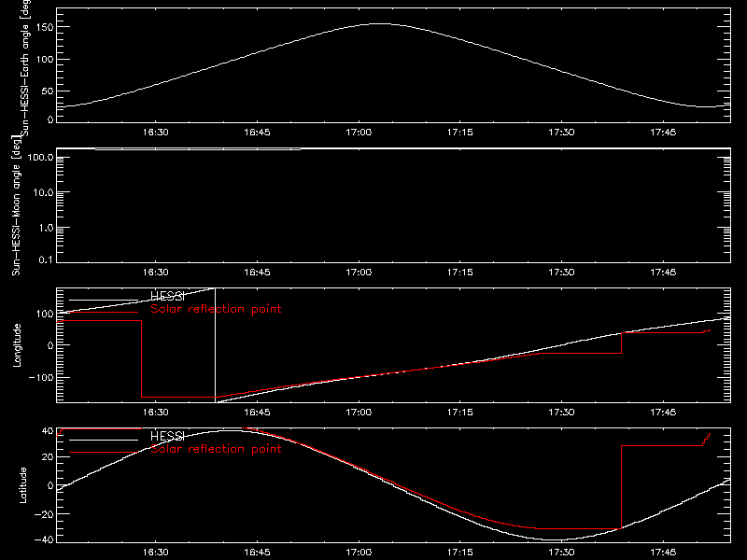Click the "Sun-HESSI-Moon angle [deg]" axis title
The image size is (747, 560).
(16, 205)
